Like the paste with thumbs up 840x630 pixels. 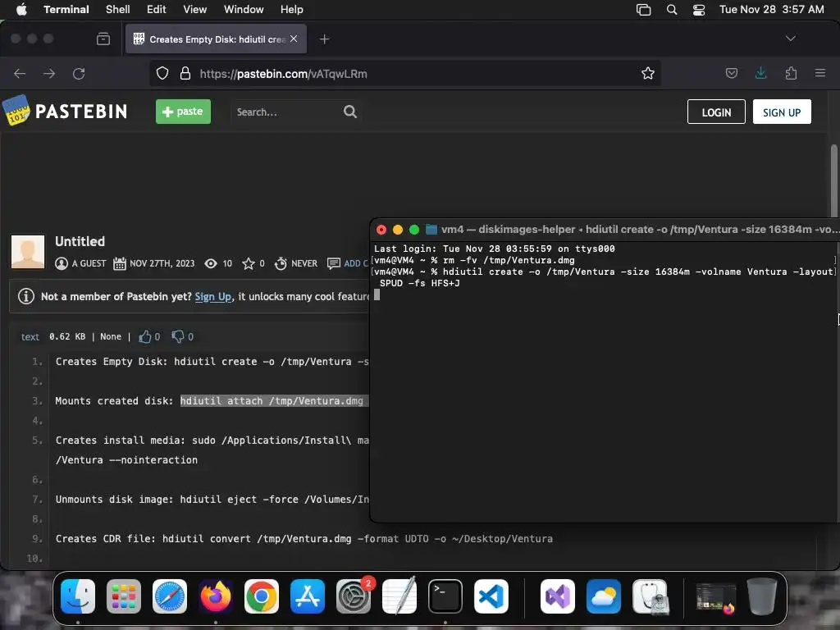click(x=144, y=336)
